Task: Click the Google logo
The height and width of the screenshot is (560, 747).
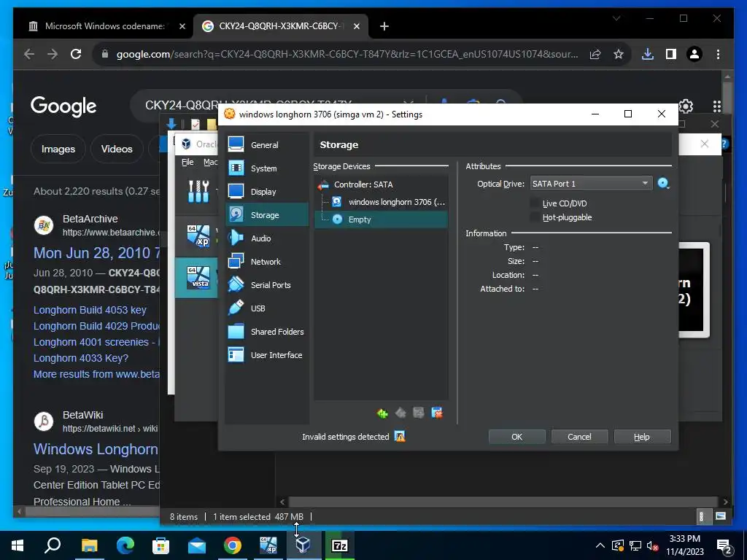Action: point(63,106)
